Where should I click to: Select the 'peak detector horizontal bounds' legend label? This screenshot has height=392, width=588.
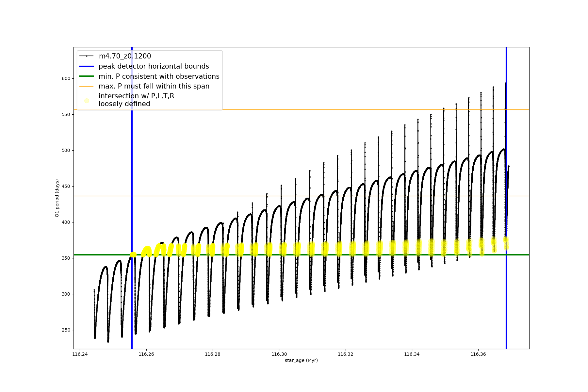pos(154,66)
